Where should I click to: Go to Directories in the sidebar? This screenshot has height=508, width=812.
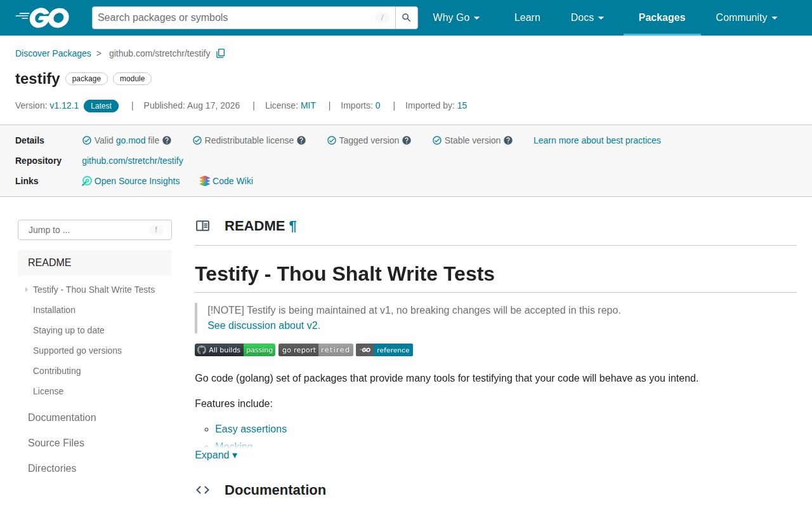click(52, 469)
